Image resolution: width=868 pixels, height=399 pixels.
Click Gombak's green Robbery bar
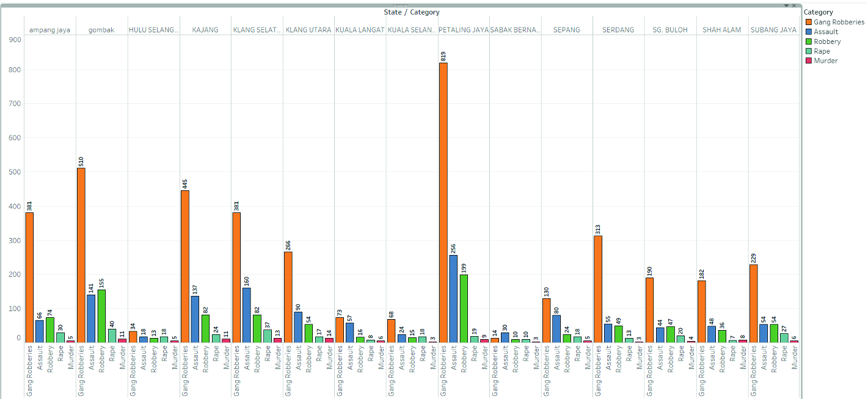101,316
